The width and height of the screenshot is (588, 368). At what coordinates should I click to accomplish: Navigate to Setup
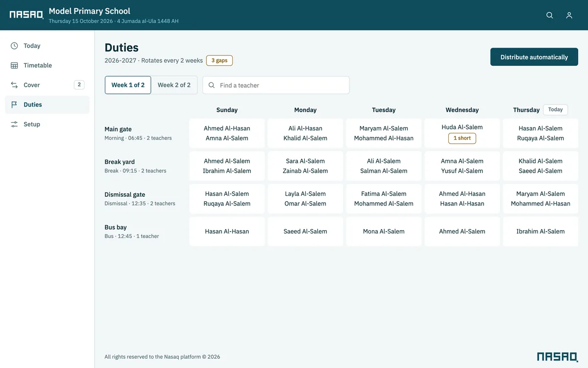click(47, 124)
